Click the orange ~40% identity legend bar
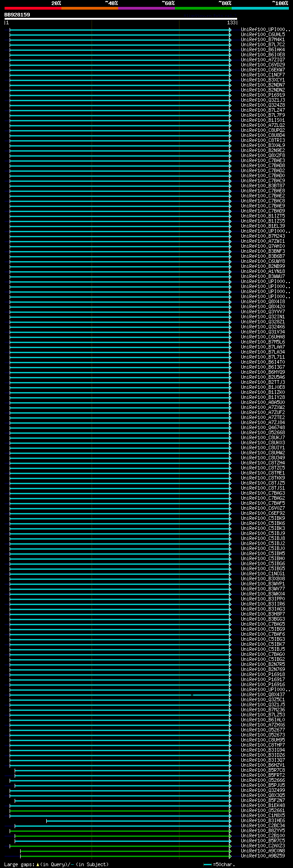Viewport: 293px width, 868px height. pyautogui.click(x=90, y=8)
